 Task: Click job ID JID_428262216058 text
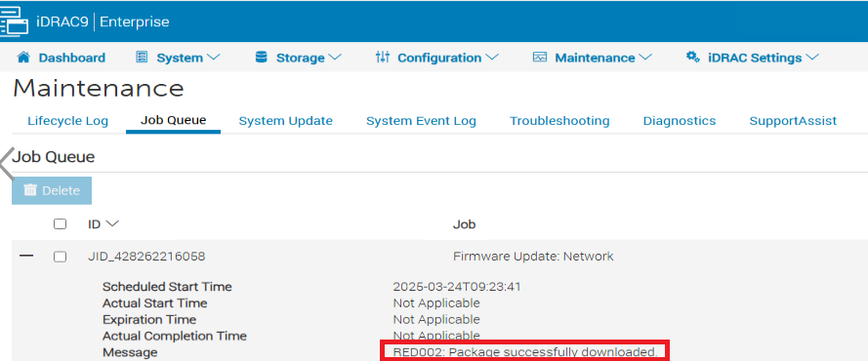point(146,257)
